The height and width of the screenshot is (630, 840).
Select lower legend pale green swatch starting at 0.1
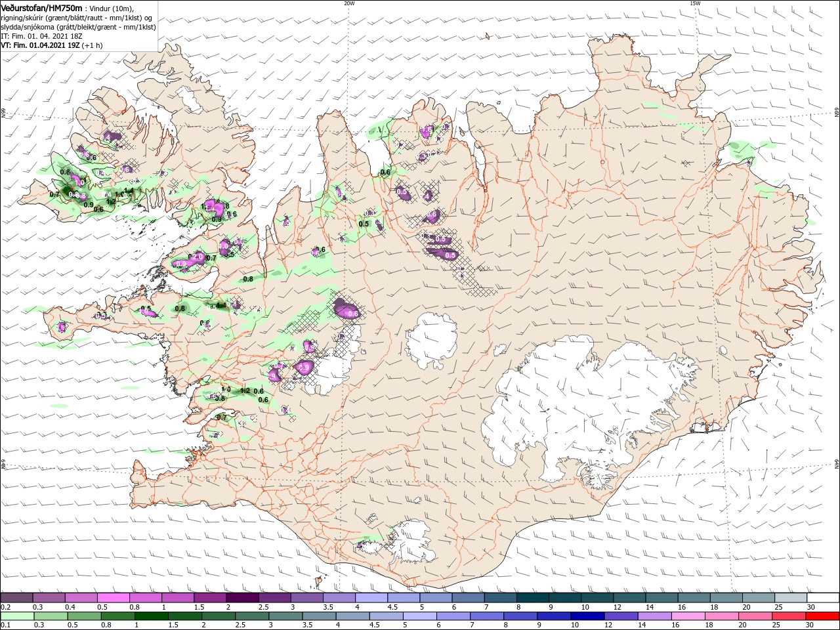16,616
